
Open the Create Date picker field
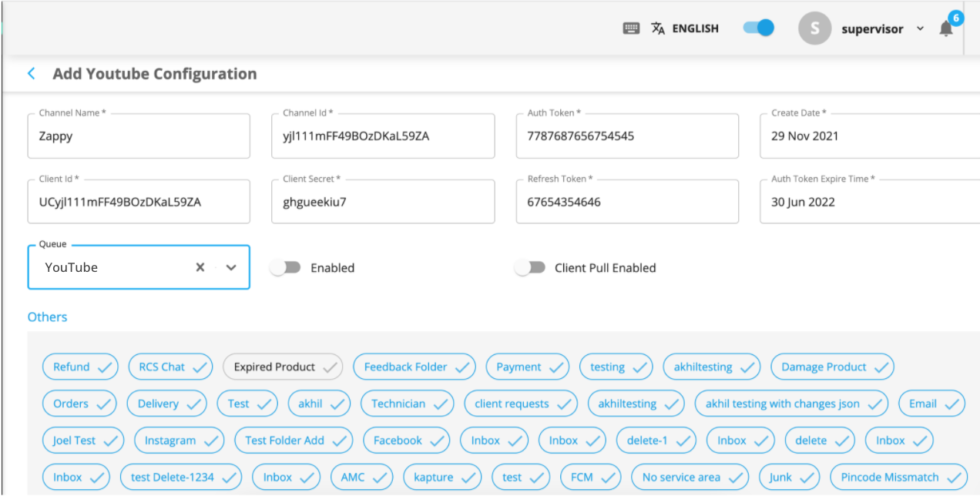click(870, 136)
